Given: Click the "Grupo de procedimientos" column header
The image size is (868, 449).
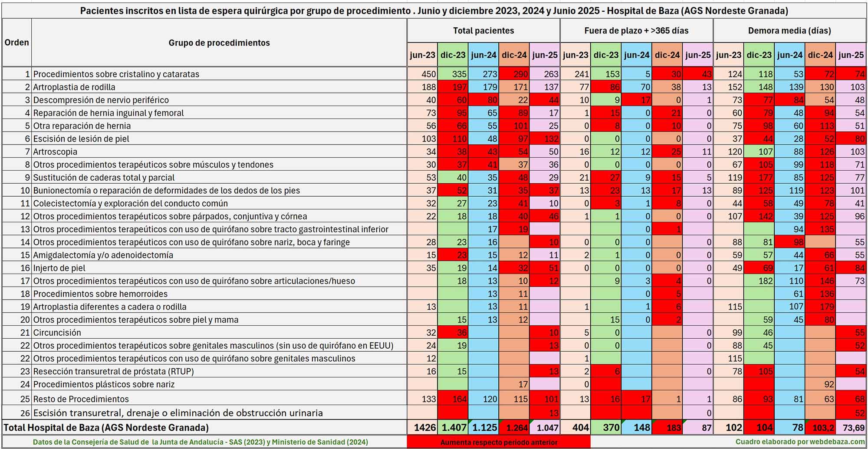Looking at the screenshot, I should click(x=219, y=43).
